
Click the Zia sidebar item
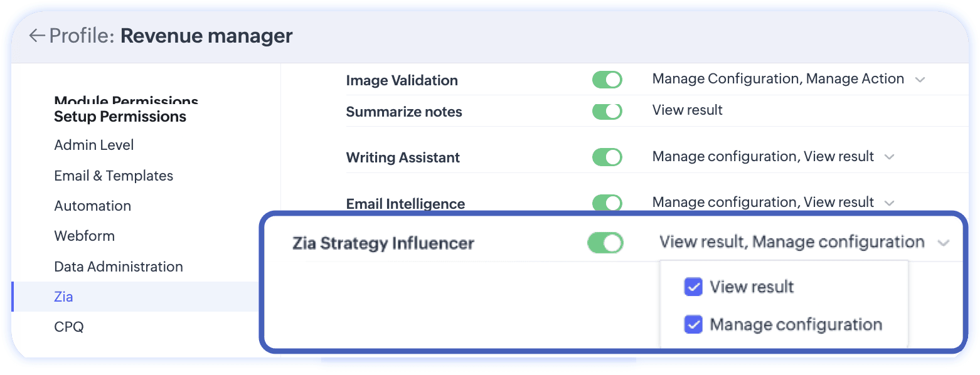click(x=64, y=297)
